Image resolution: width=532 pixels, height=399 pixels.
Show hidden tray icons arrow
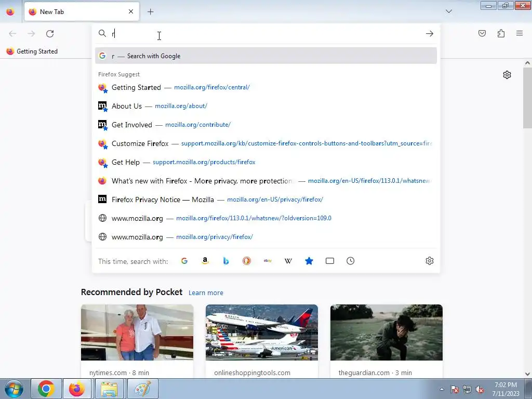point(442,389)
